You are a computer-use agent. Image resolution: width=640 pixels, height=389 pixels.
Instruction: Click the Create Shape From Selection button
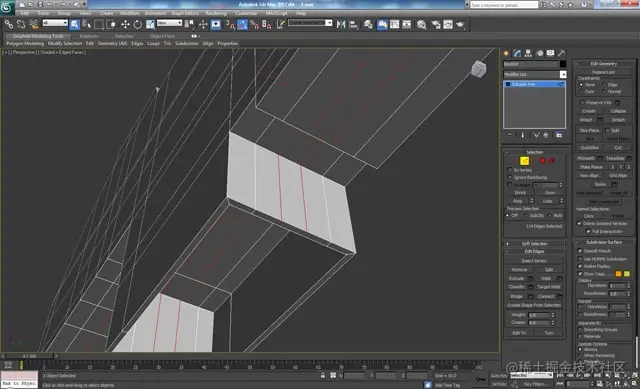[x=534, y=305]
